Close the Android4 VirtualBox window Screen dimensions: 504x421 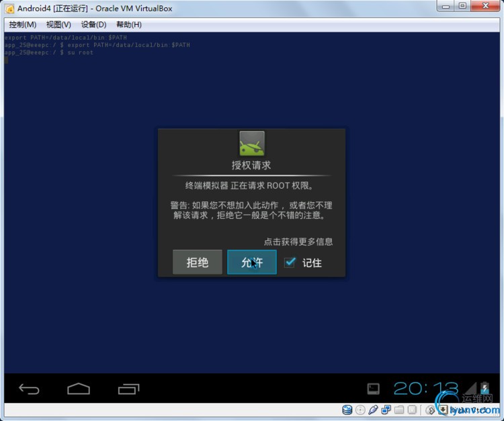486,6
